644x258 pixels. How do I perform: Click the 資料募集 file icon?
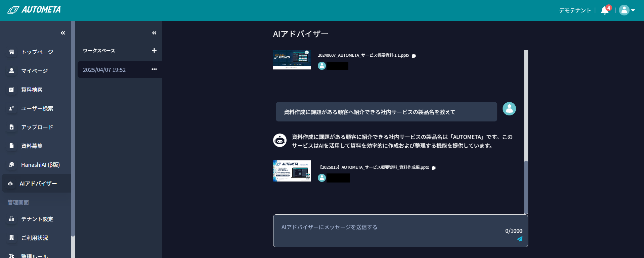(12, 146)
